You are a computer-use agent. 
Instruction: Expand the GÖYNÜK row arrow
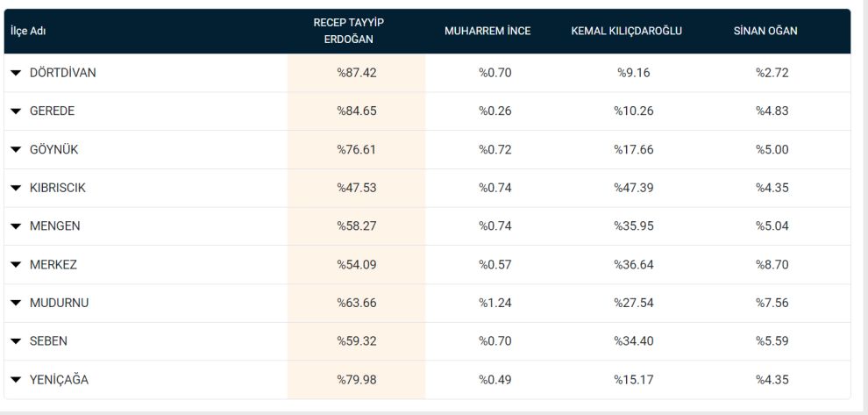click(x=16, y=150)
